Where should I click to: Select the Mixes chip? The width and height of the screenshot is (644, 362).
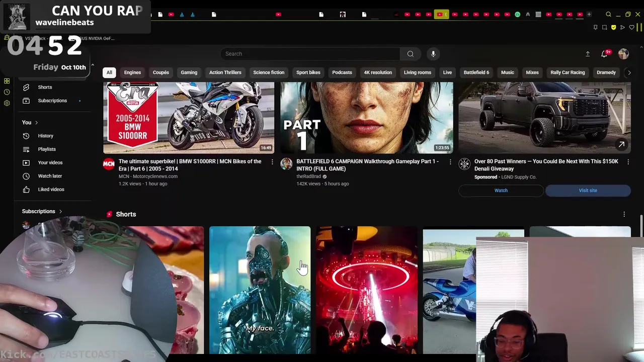(x=532, y=72)
